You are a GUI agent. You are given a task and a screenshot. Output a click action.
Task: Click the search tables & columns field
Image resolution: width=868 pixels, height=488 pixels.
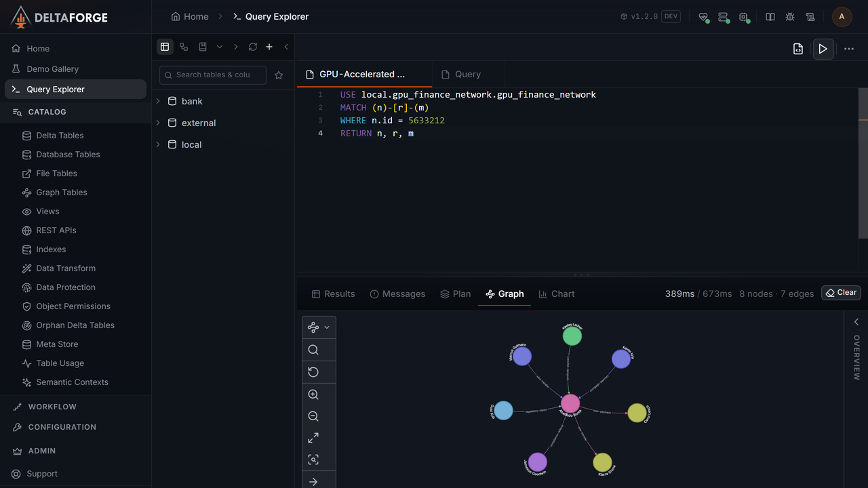point(213,75)
